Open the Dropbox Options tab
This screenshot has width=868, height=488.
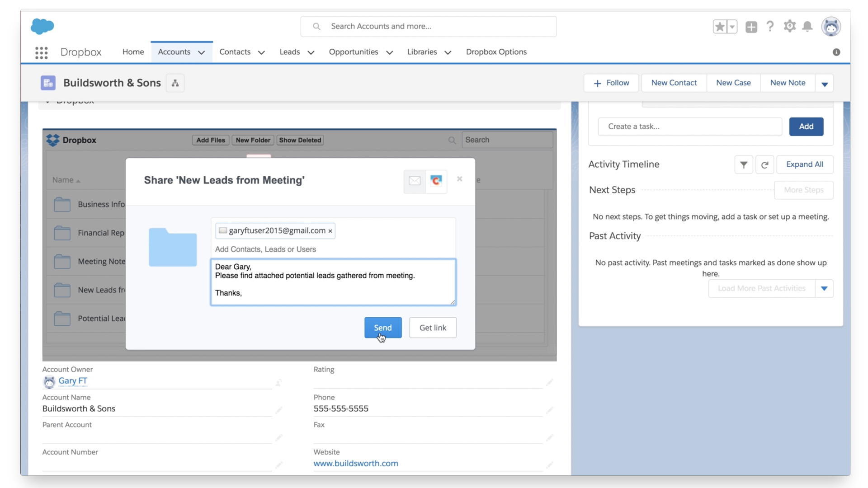[496, 52]
